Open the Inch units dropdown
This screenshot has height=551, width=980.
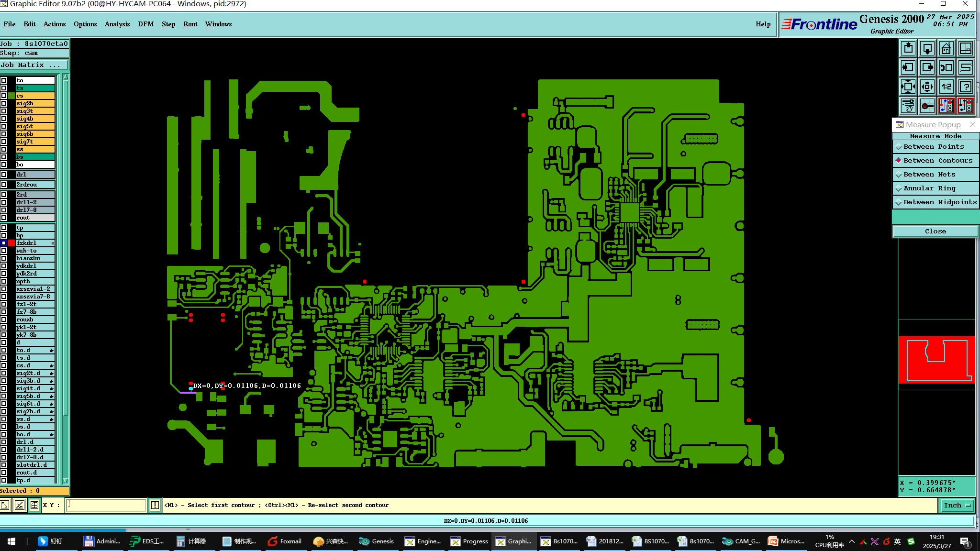[957, 505]
